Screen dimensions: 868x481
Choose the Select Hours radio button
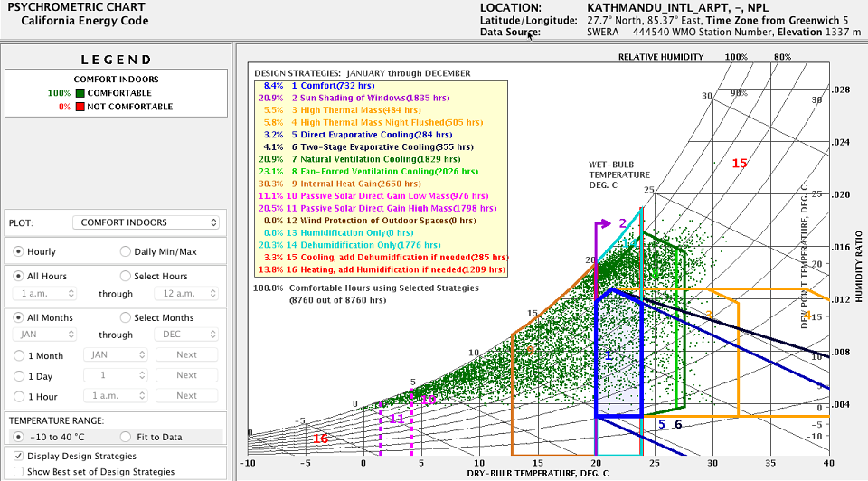(x=126, y=276)
